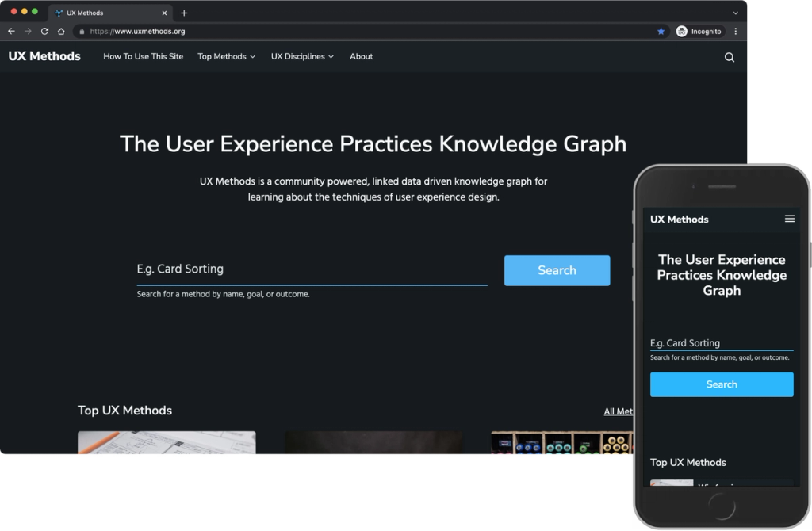
Task: Reload the page with the refresh icon
Action: [x=44, y=31]
